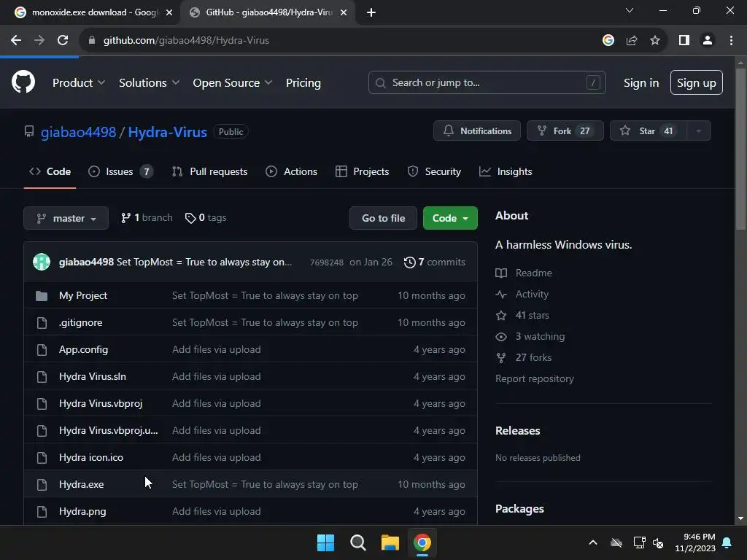
Task: Open the star lists dropdown arrow
Action: (x=698, y=131)
